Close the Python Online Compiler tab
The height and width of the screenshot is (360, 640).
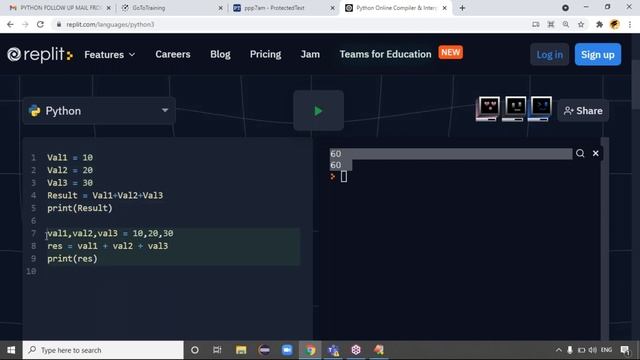(444, 8)
